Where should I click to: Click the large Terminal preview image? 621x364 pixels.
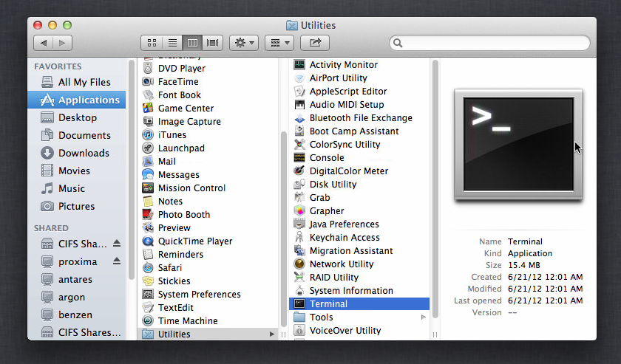518,144
